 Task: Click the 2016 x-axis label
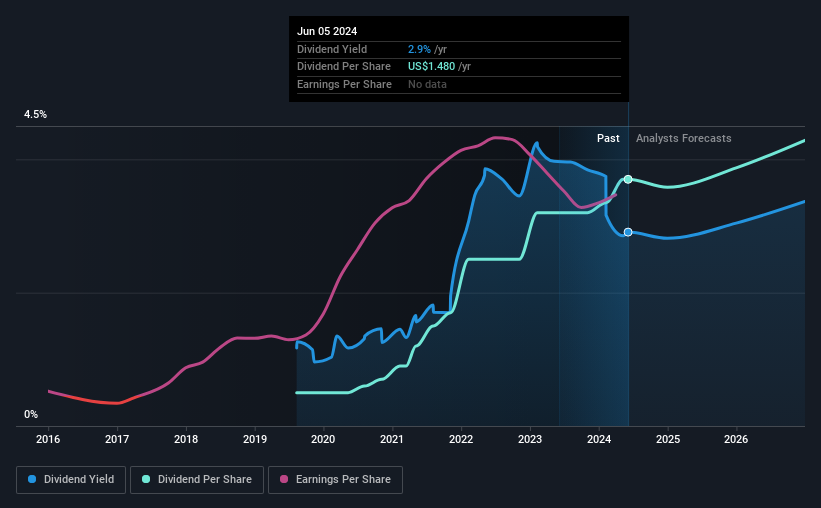click(x=48, y=439)
